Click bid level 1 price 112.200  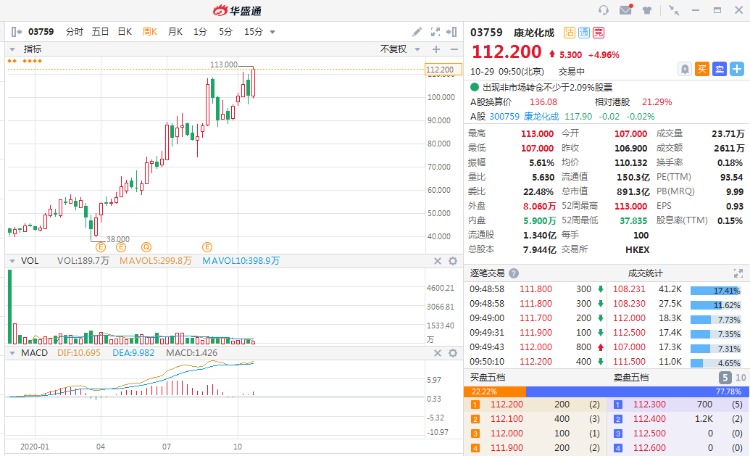coord(507,405)
